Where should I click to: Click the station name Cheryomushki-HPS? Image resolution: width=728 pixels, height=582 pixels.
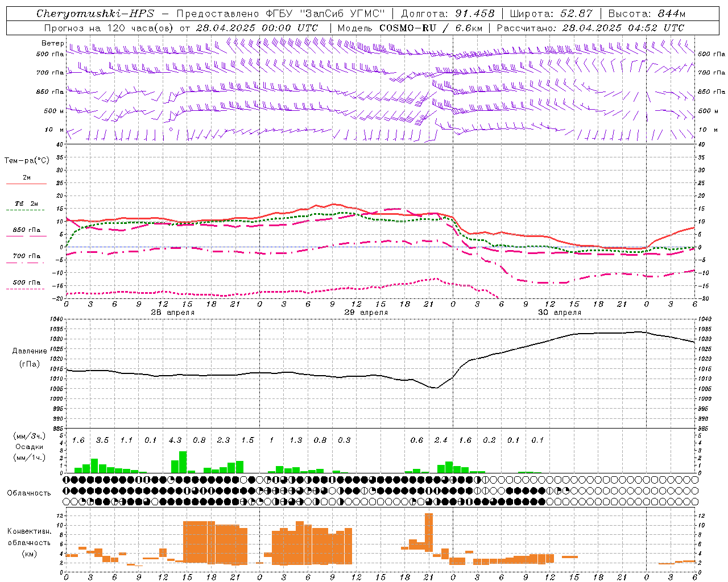(95, 14)
